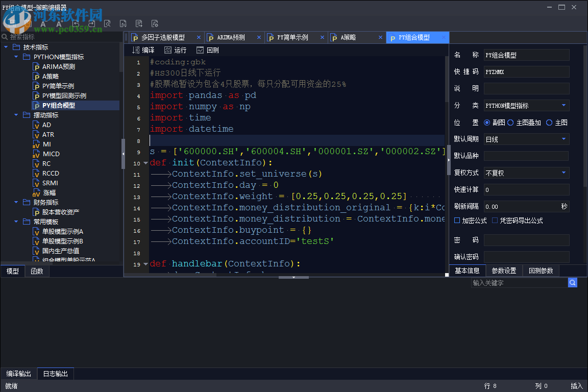The height and width of the screenshot is (392, 588).
Task: Select the 主图叠加 radio button
Action: coord(510,122)
